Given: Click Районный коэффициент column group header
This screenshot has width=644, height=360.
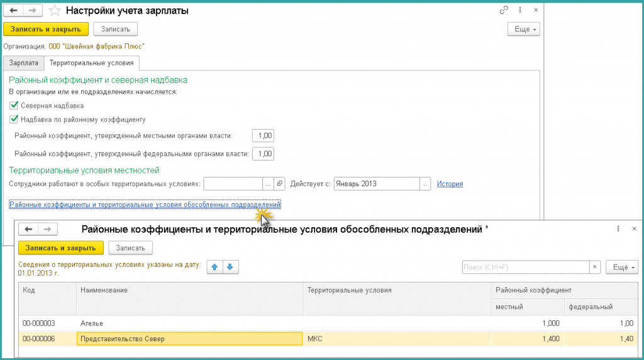Looking at the screenshot, I should tap(565, 291).
